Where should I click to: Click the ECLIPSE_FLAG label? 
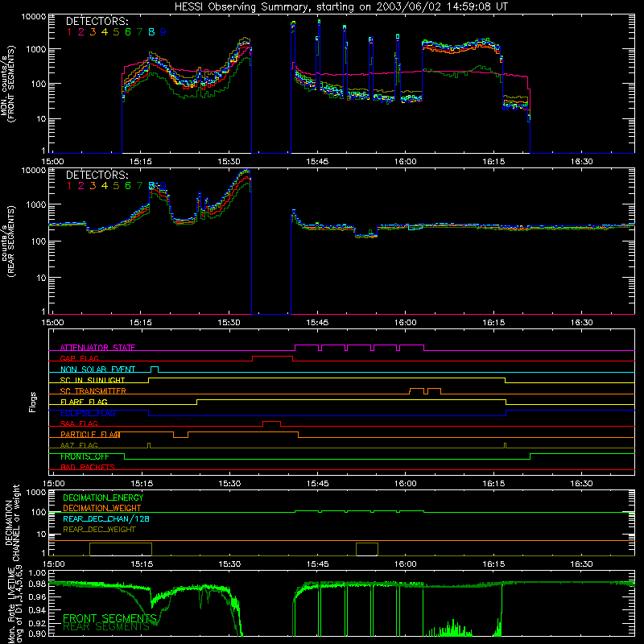pos(88,413)
